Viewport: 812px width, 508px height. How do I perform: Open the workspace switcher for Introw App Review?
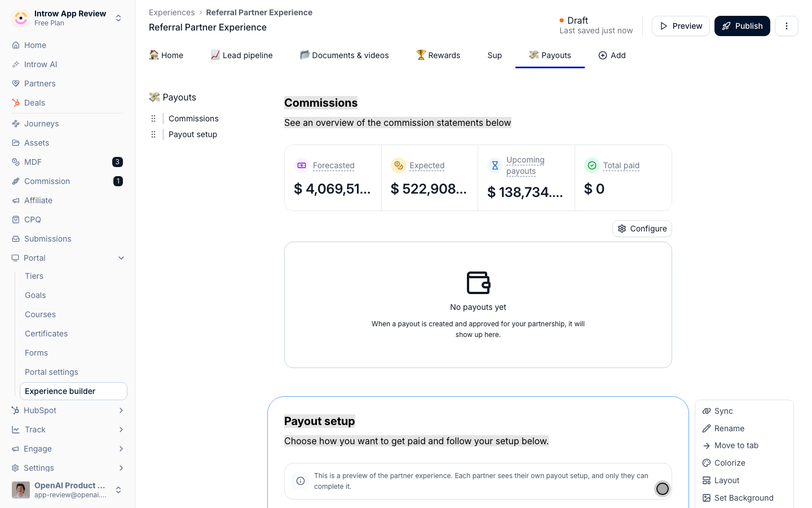(x=118, y=18)
